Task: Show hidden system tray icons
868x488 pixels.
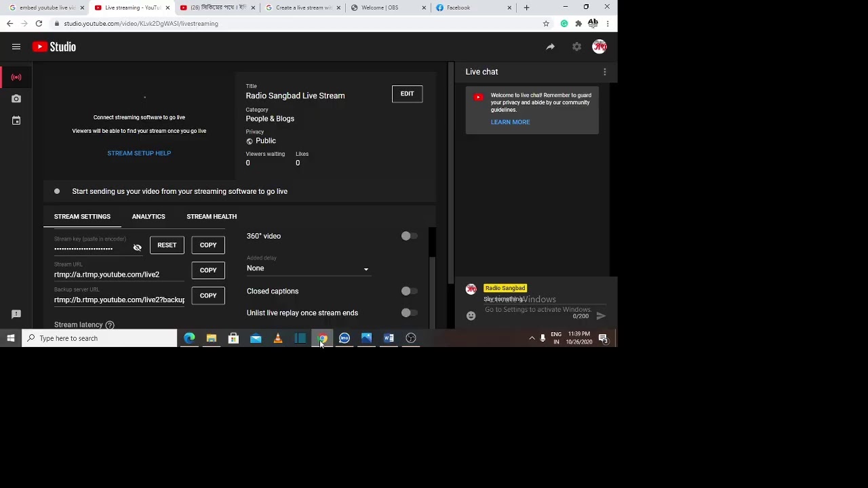Action: [532, 338]
